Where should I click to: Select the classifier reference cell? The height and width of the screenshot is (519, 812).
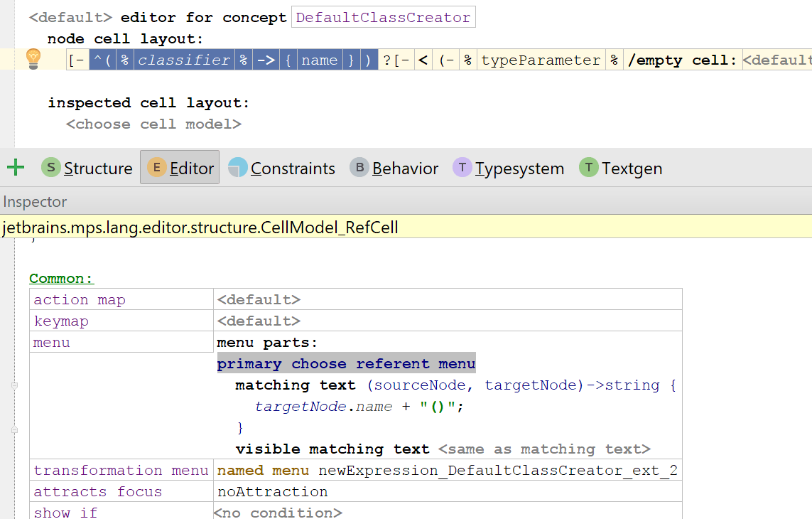coord(183,60)
